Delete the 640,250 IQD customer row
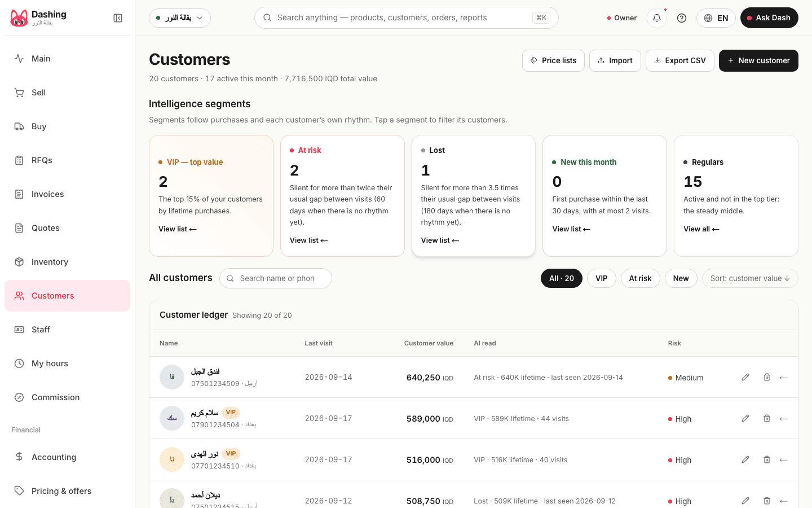The image size is (812, 508). coord(767,377)
